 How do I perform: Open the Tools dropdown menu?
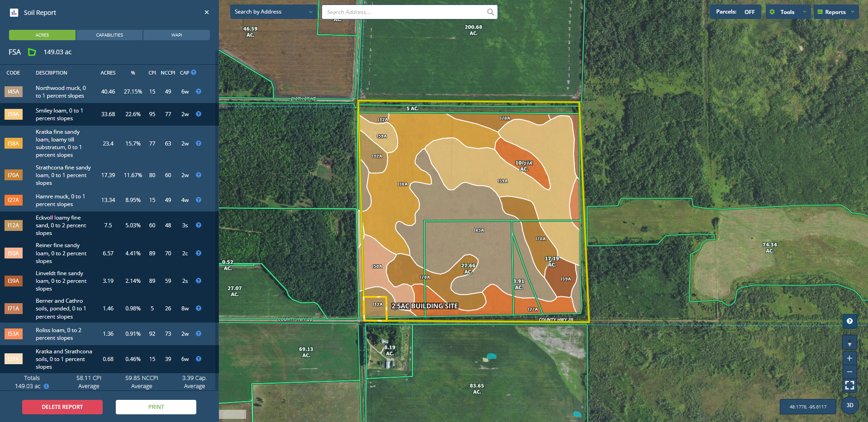click(x=787, y=12)
